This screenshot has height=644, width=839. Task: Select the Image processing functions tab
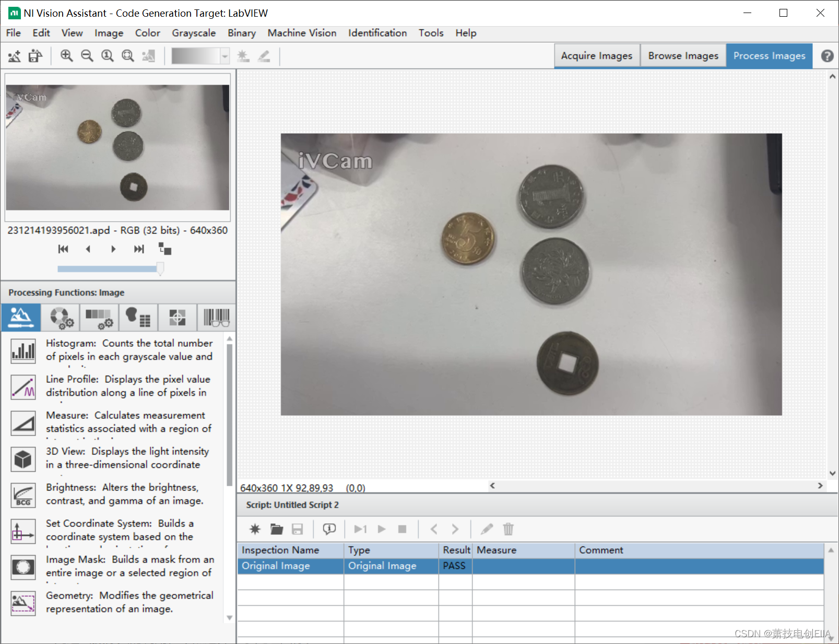click(x=21, y=317)
